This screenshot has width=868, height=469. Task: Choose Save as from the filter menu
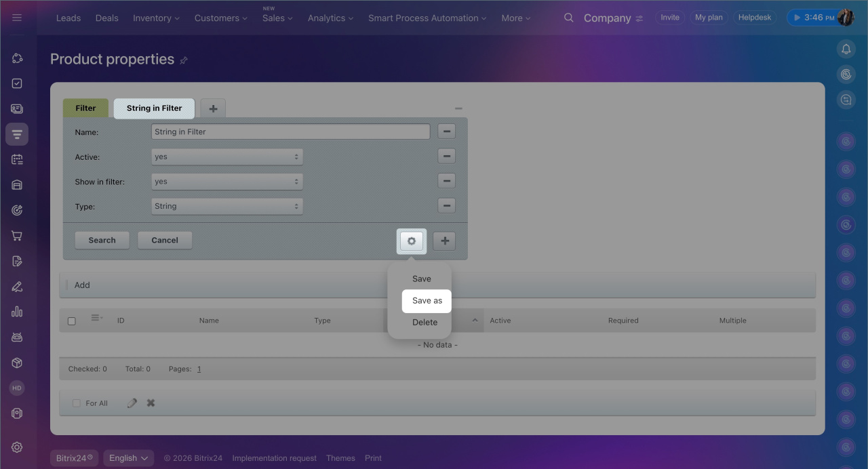click(427, 300)
